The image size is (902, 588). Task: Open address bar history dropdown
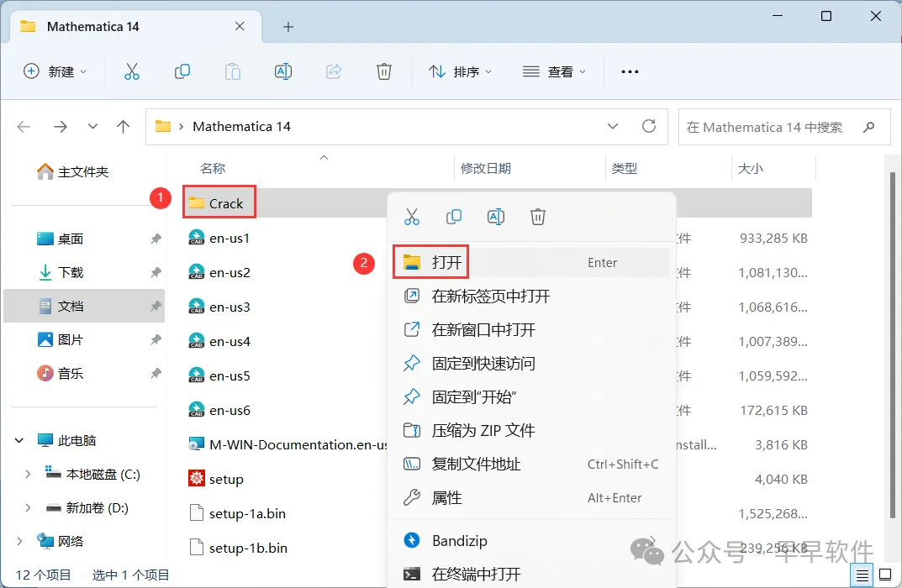click(613, 127)
